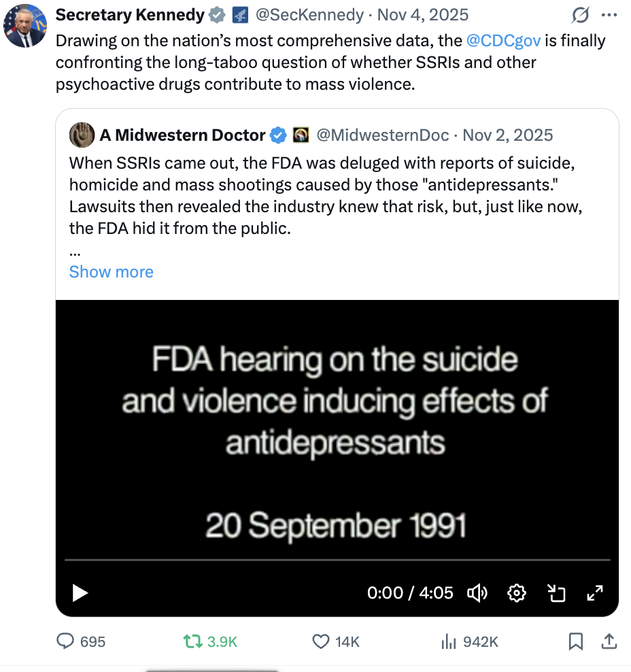Click the @CDCgov mention link
Screen dimensions: 631x672
[504, 40]
